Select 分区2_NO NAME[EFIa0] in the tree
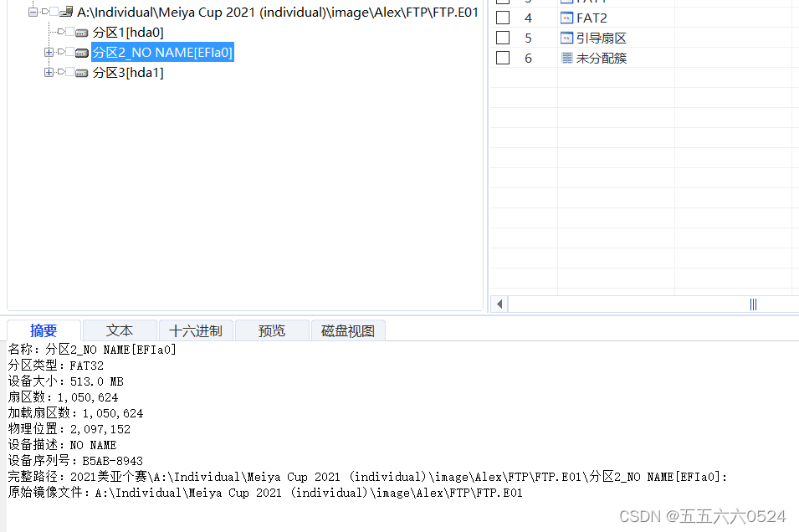 coord(162,53)
